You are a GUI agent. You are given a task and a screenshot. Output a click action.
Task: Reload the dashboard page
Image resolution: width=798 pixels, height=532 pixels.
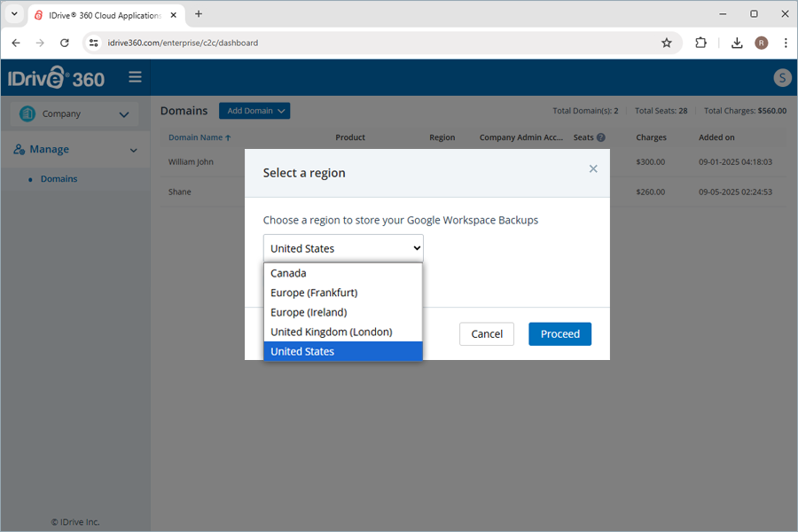64,42
